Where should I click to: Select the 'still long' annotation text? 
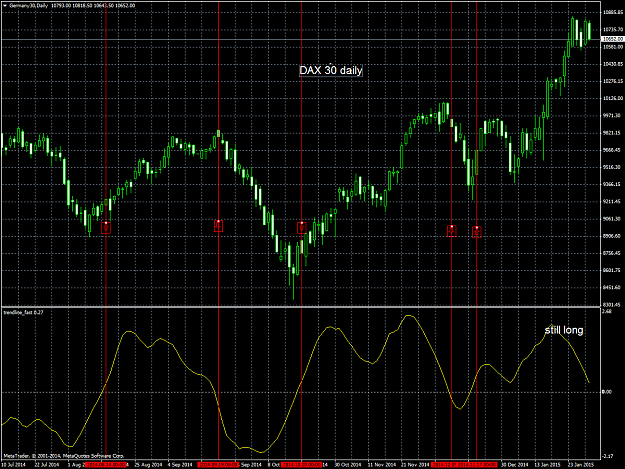pyautogui.click(x=564, y=330)
